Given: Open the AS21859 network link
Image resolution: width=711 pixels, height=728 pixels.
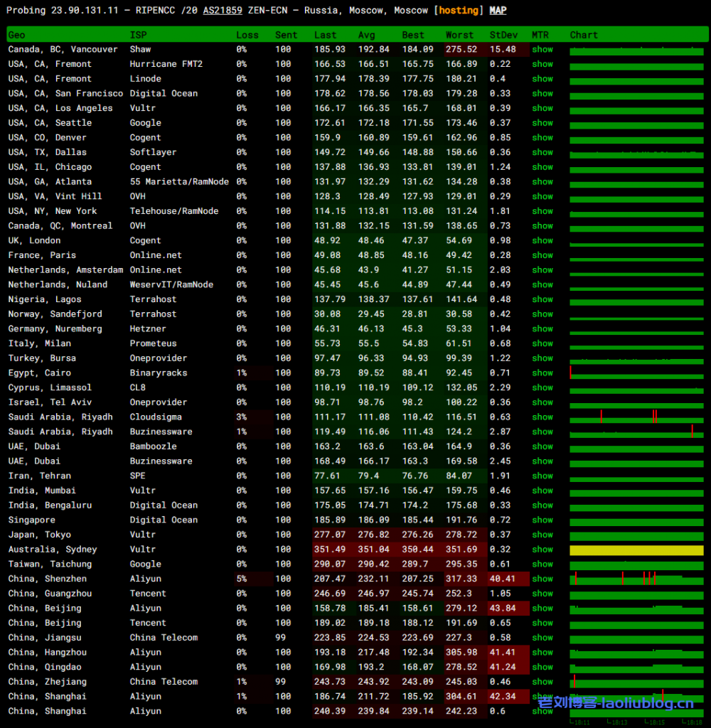Looking at the screenshot, I should pyautogui.click(x=223, y=11).
